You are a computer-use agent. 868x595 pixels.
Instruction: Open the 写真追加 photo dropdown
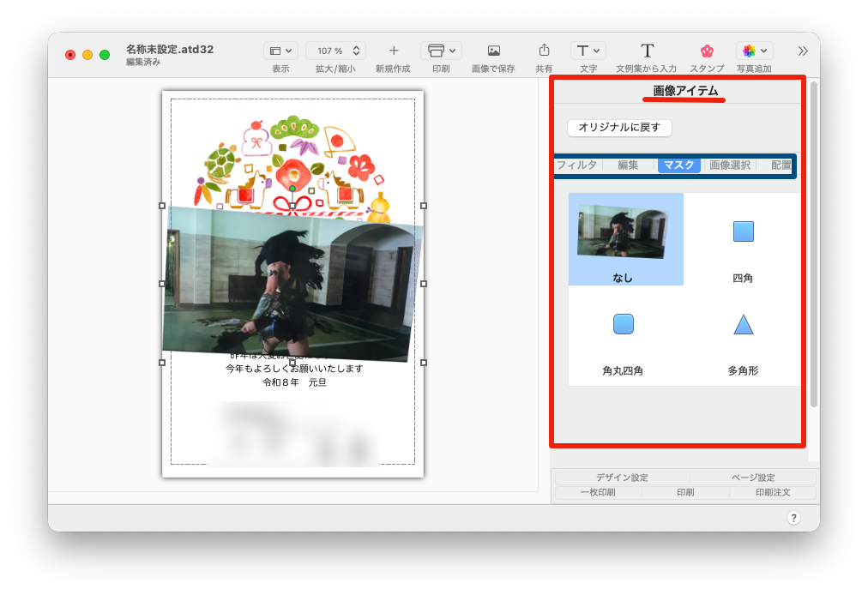click(754, 51)
